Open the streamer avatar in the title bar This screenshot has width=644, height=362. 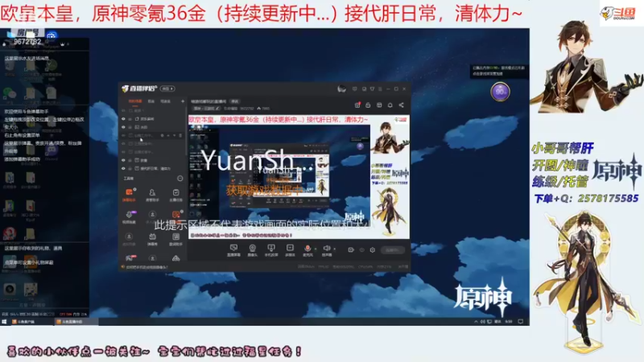(x=341, y=88)
